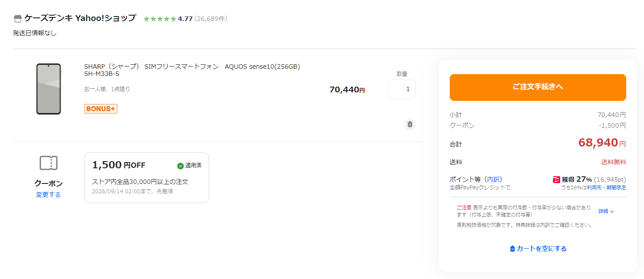The image size is (644, 279).
Task: Click the green 適用済 checkmark icon
Action: 180,166
